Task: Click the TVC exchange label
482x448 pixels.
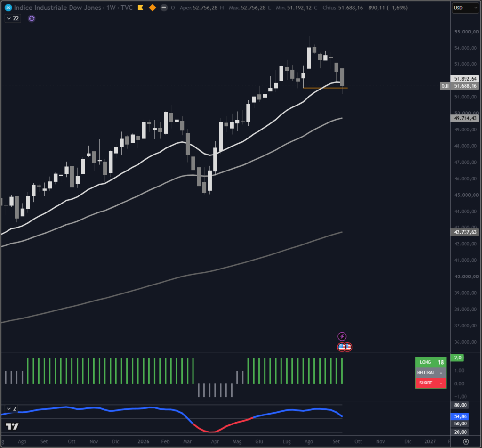Action: (x=127, y=8)
